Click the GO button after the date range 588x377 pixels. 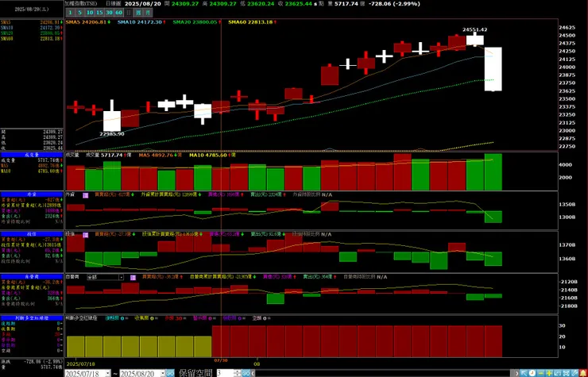click(170, 374)
